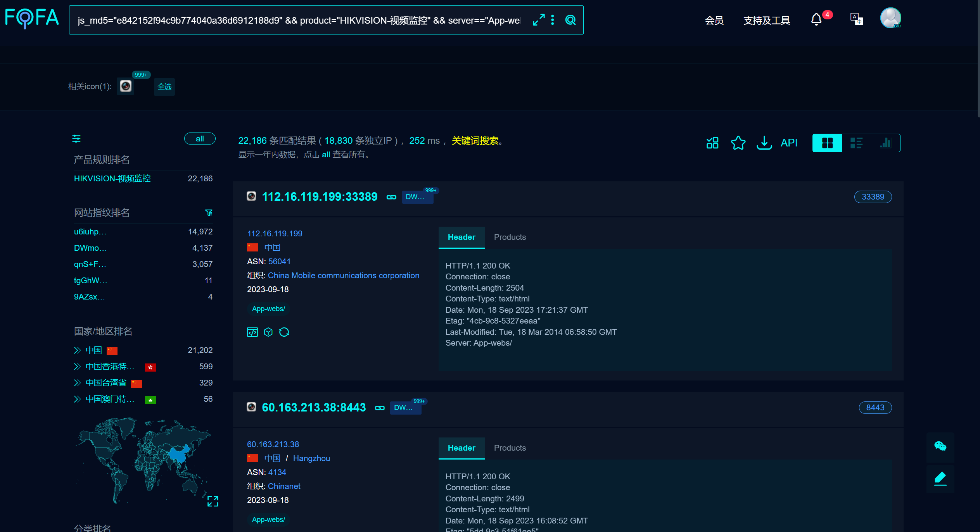Download the search results

764,143
